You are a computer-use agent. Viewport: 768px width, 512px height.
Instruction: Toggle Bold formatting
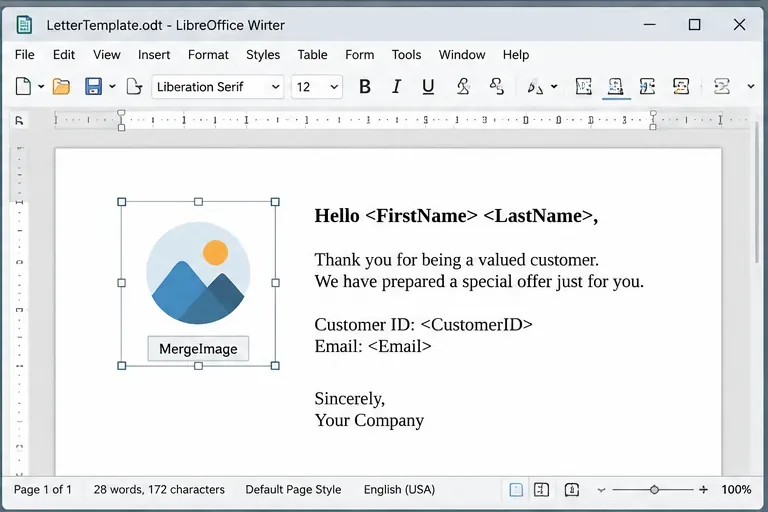pos(364,87)
